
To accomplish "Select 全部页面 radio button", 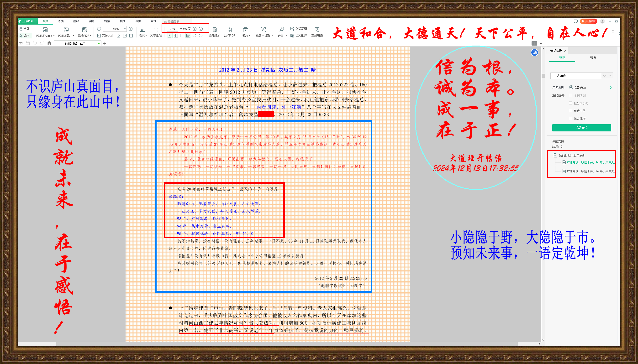I will coord(571,87).
